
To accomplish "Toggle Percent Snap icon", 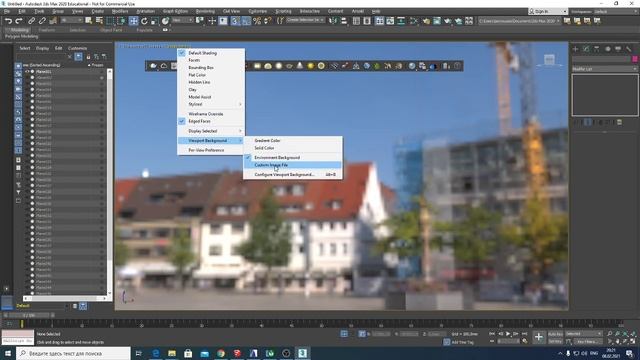I will (257, 21).
